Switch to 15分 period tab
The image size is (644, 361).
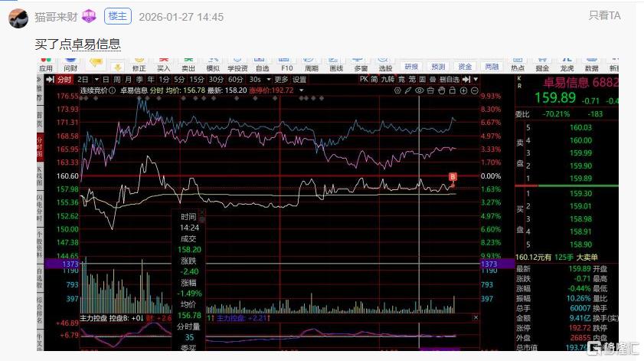click(197, 80)
